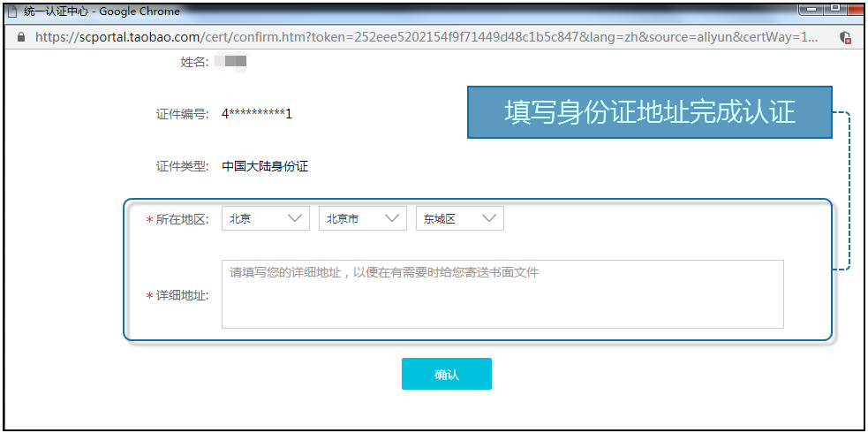
Task: Click the page icon in the window title bar
Action: [12, 11]
